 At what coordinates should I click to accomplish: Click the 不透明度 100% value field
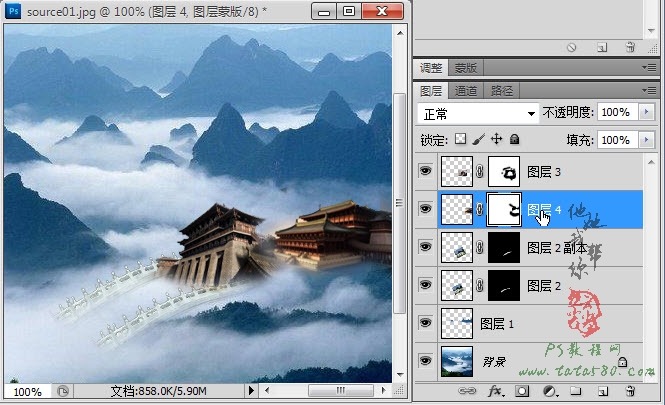[x=618, y=112]
